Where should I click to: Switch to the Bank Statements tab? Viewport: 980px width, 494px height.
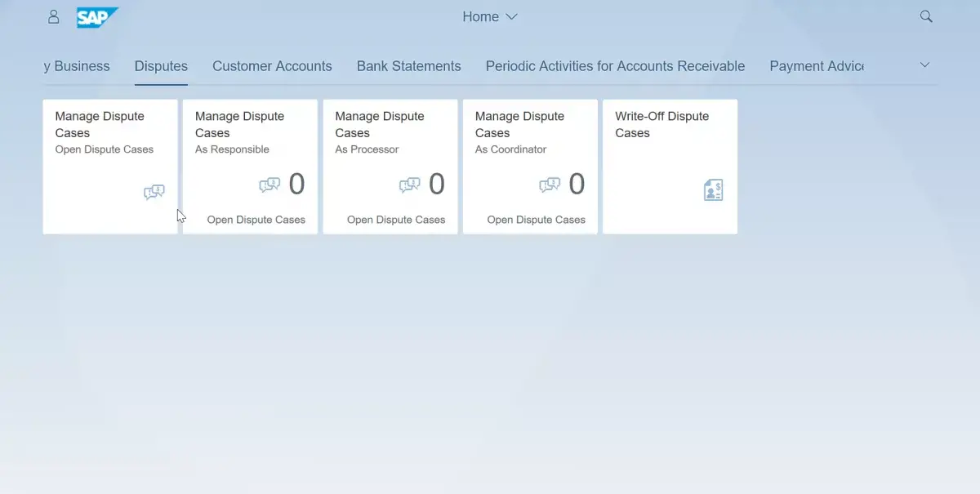pos(409,66)
